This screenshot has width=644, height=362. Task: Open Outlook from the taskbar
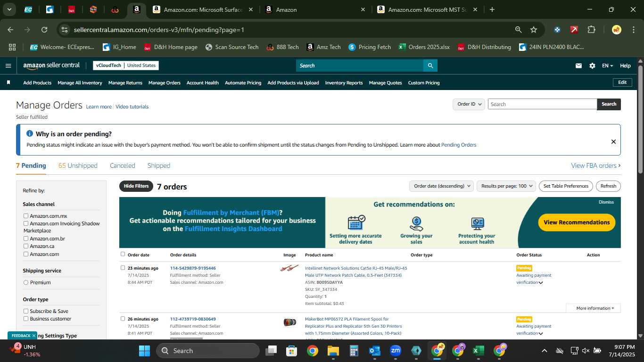point(375,351)
